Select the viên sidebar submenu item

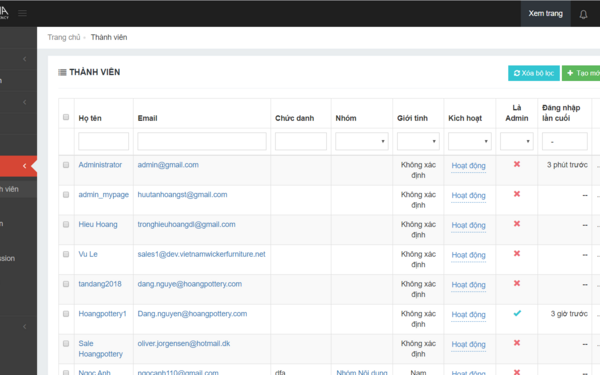tap(18, 189)
